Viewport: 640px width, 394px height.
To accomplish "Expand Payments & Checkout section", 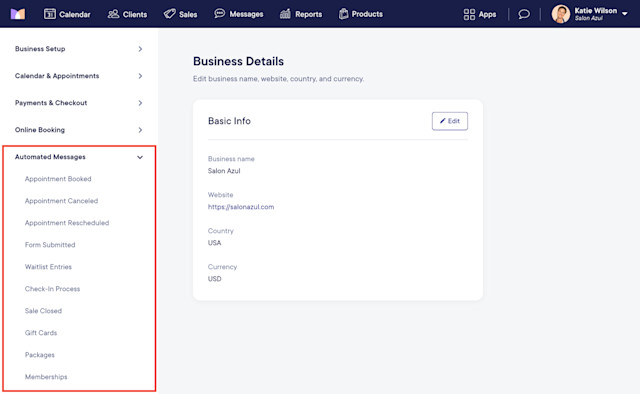I will (79, 103).
